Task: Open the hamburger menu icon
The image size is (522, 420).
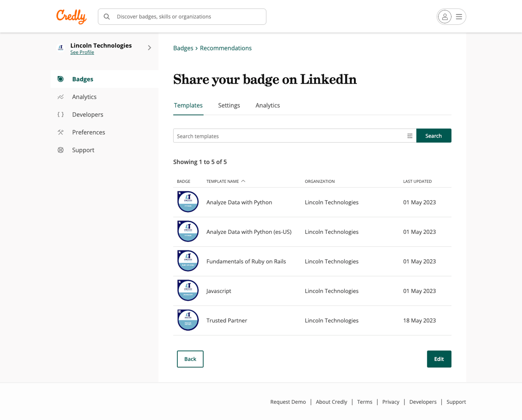Action: click(x=459, y=17)
